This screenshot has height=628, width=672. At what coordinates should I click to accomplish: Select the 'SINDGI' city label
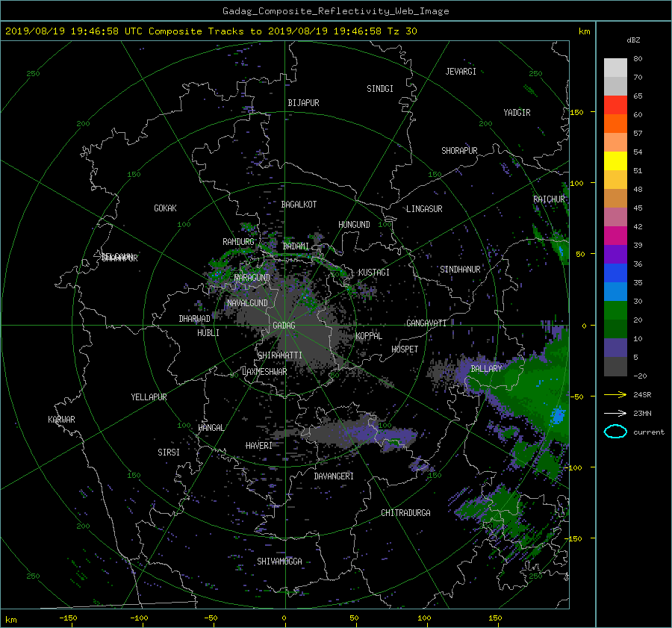tap(380, 89)
